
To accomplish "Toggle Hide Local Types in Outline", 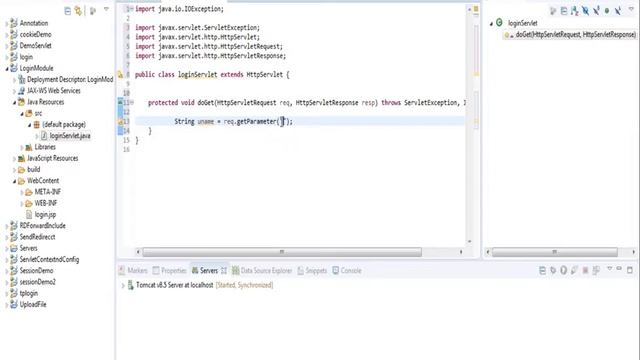I will pos(618,11).
